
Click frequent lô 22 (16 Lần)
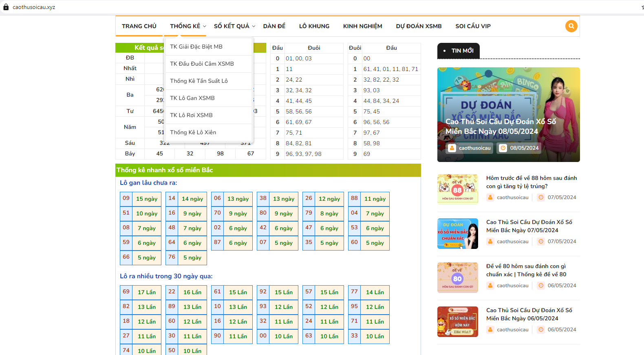tap(172, 292)
